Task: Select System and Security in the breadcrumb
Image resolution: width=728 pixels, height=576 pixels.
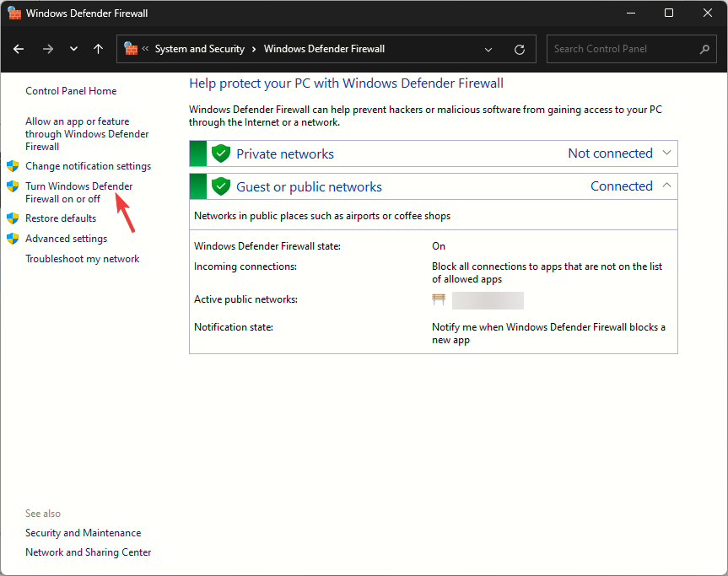Action: pyautogui.click(x=198, y=49)
